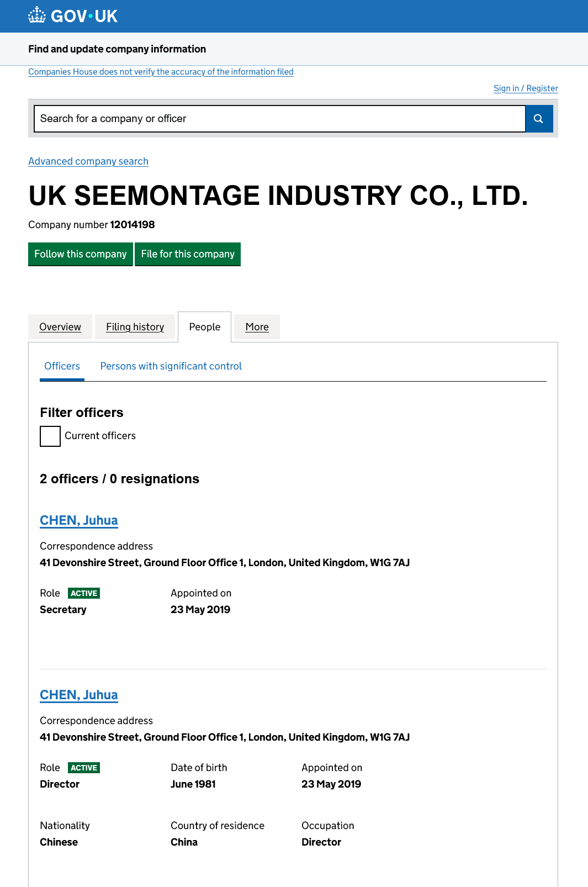Open the secretary CHEN, Juhua officer link
Screen dimensions: 588x887
[x=79, y=520]
